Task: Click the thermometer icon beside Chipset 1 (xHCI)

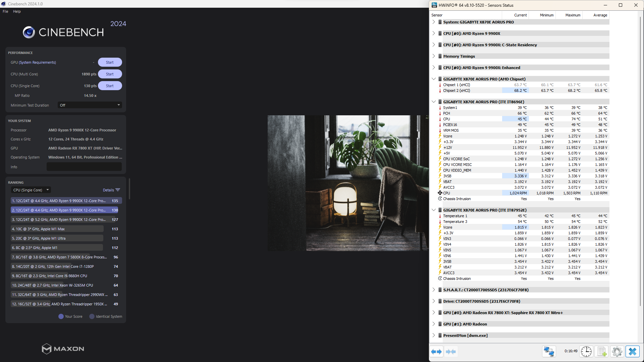Action: 440,85
